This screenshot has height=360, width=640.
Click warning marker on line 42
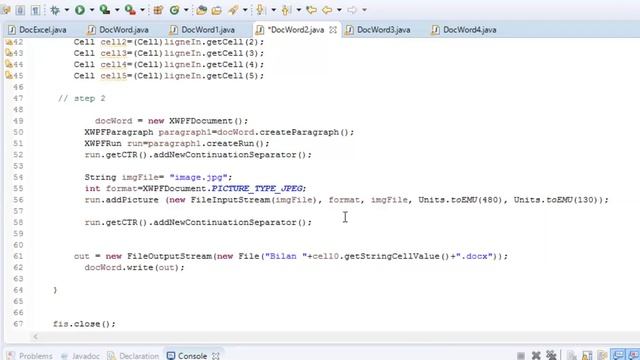9,42
